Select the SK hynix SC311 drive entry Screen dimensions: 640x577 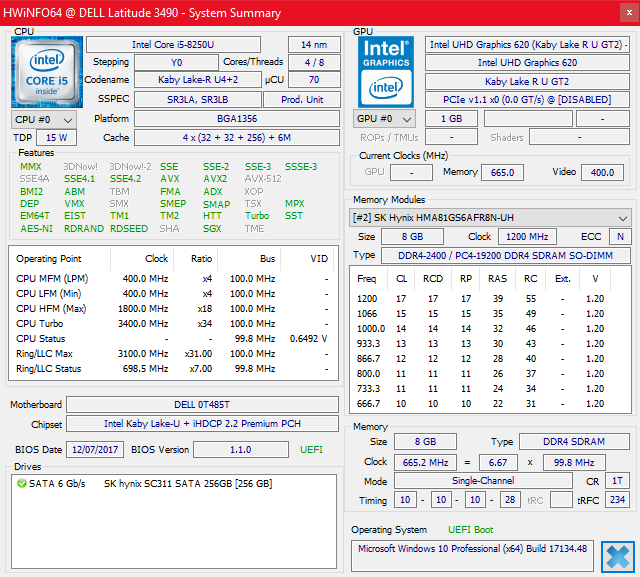[x=188, y=483]
